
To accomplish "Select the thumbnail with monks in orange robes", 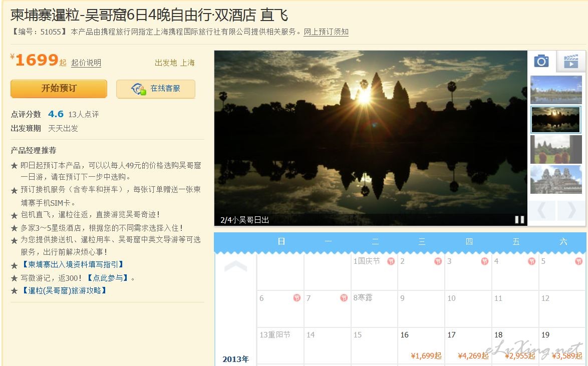I will [x=556, y=149].
